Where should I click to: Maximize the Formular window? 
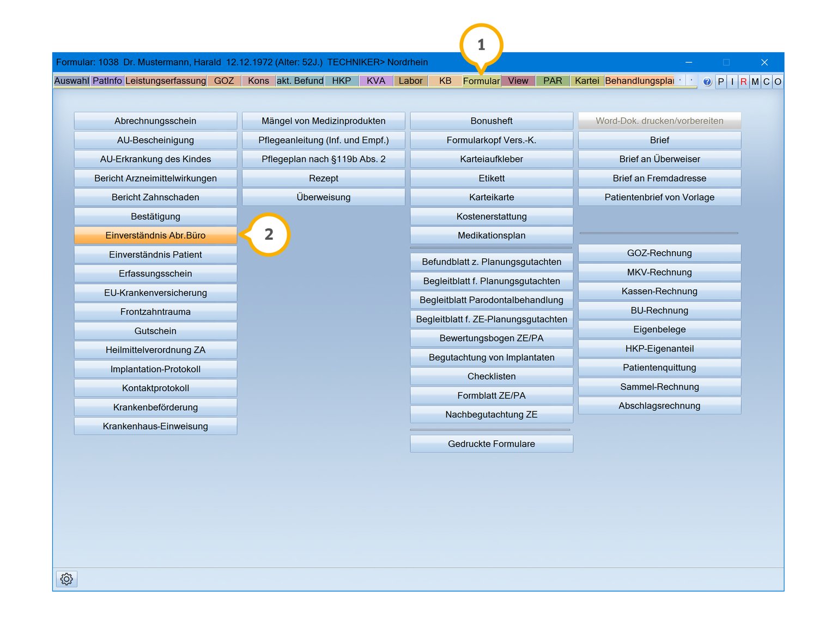click(726, 62)
